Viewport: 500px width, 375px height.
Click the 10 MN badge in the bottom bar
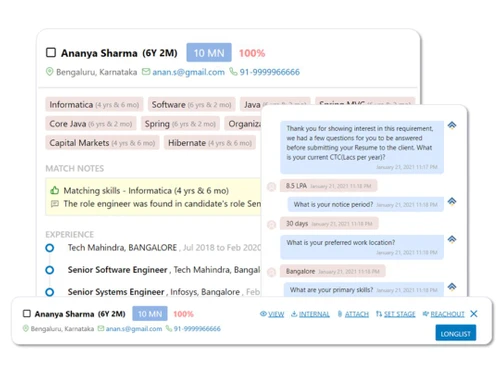pyautogui.click(x=150, y=314)
